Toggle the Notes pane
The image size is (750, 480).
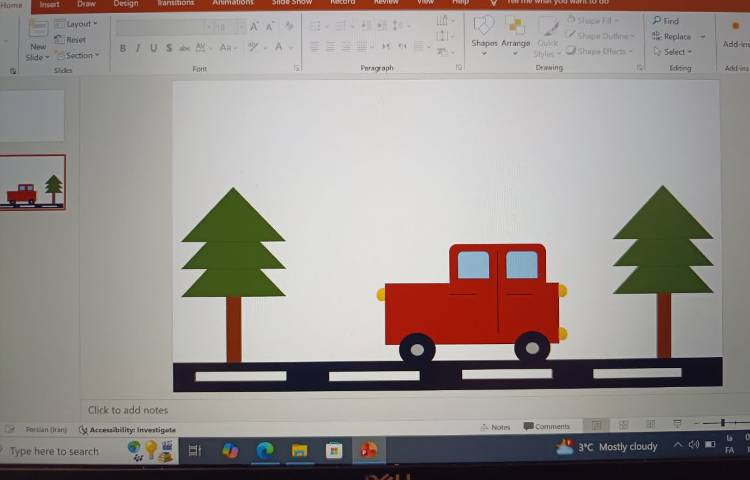[495, 427]
